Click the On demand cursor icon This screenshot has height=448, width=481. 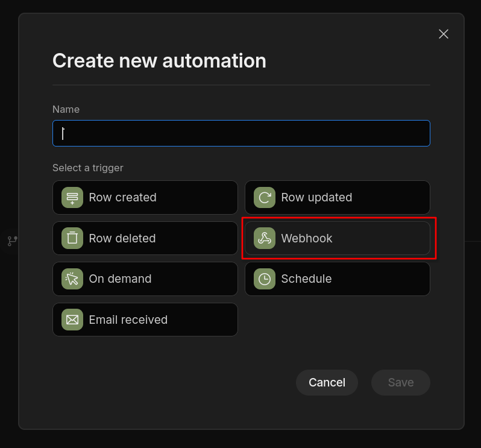[x=72, y=279]
